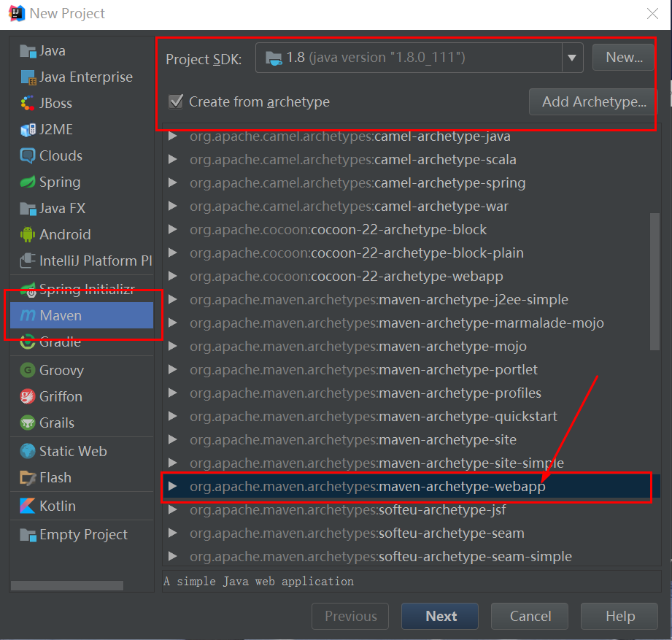Viewport: 672px width, 640px height.
Task: Select the Kotlin project type label
Action: (x=58, y=506)
